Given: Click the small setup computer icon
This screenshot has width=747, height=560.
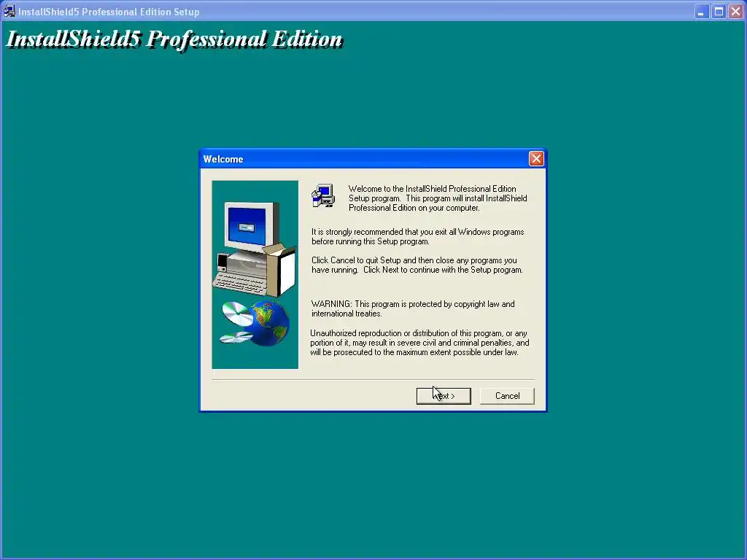Looking at the screenshot, I should (323, 195).
